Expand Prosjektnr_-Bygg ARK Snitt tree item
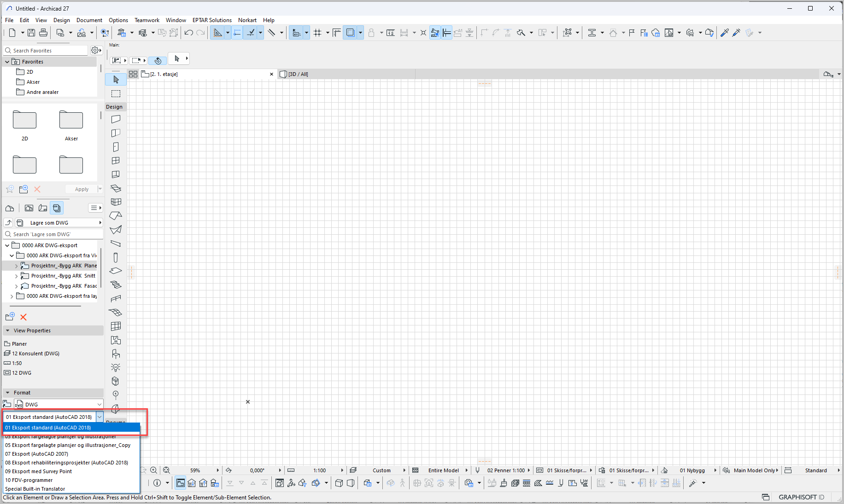844x504 pixels. pos(17,276)
